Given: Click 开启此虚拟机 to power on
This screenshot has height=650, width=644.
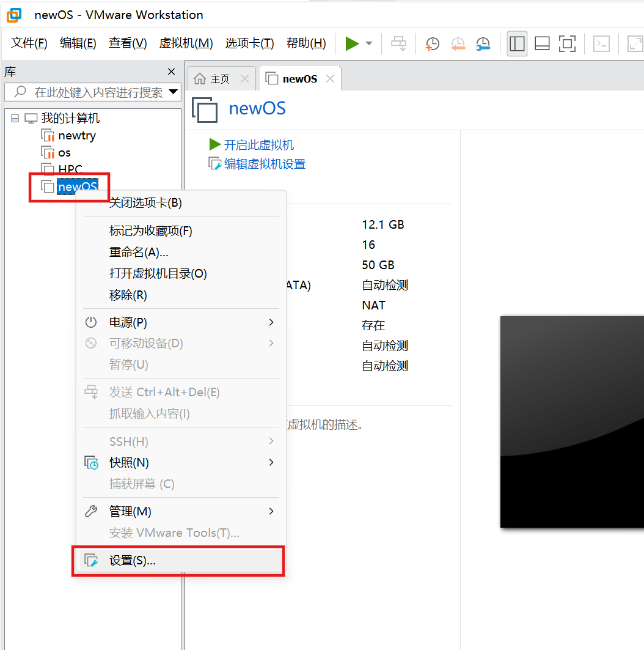Looking at the screenshot, I should pyautogui.click(x=258, y=145).
